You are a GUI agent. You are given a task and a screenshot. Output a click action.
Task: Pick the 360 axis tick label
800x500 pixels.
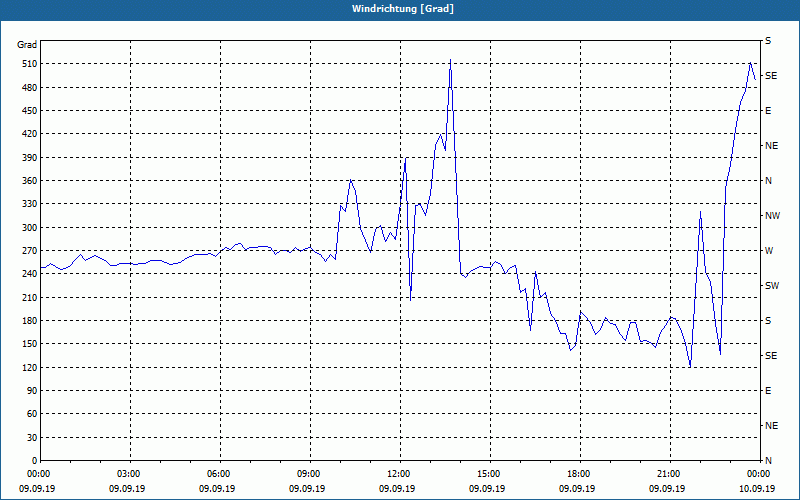[30, 181]
